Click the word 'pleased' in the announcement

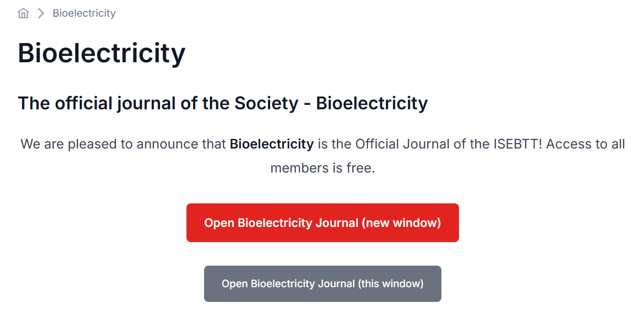point(89,144)
